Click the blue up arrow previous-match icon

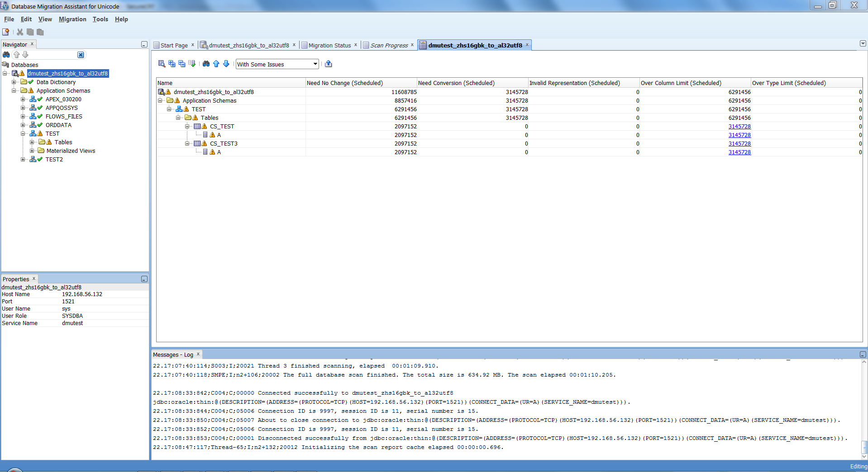(x=216, y=64)
